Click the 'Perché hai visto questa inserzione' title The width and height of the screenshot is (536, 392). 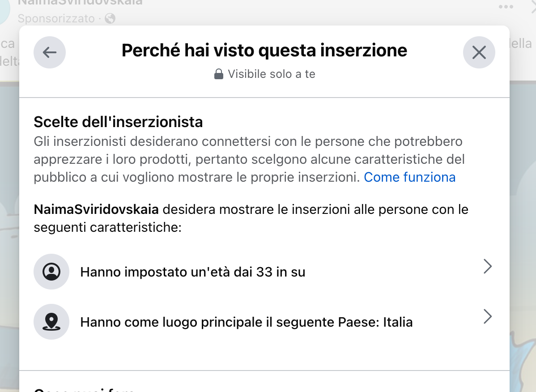click(264, 51)
